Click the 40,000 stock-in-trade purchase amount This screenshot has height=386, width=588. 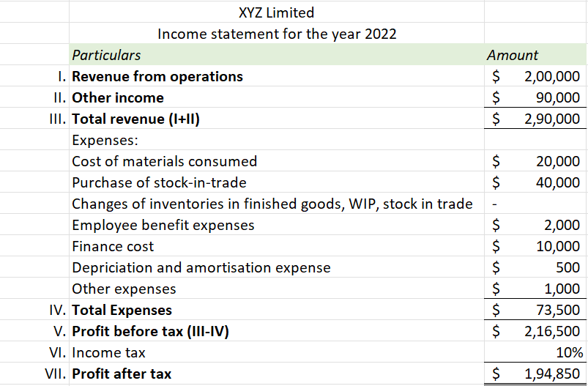558,182
